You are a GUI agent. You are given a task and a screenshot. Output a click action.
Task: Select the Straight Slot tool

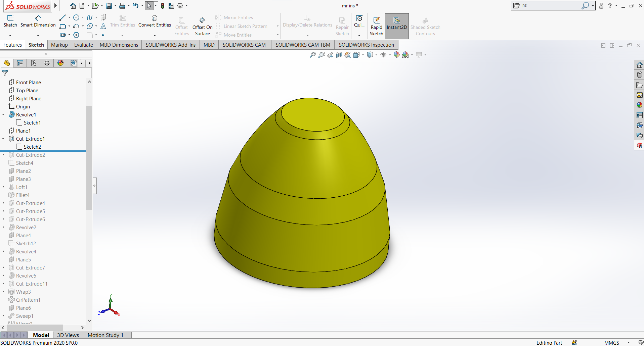click(63, 35)
